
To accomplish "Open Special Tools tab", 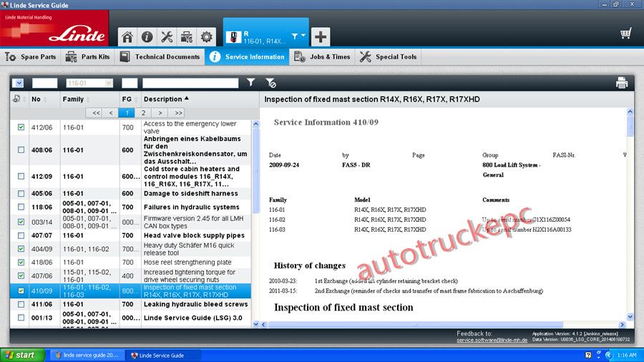I will point(388,57).
